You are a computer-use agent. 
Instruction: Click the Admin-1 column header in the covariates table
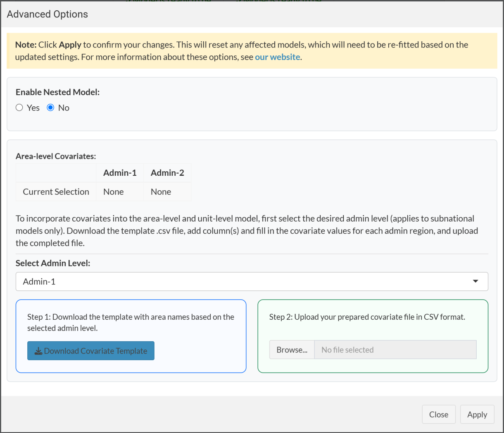pos(120,173)
